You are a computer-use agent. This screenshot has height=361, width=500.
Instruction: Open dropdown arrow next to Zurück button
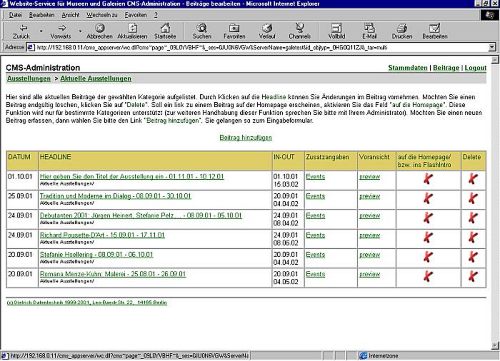[41, 32]
